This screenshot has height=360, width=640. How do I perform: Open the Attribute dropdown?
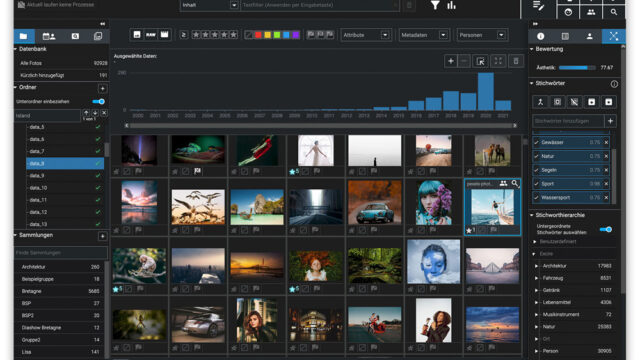coord(366,35)
